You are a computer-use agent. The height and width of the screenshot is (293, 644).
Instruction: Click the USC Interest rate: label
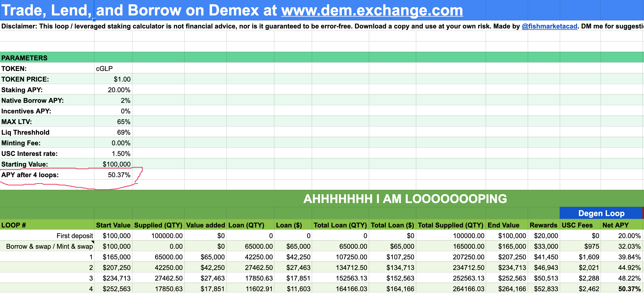coord(29,154)
